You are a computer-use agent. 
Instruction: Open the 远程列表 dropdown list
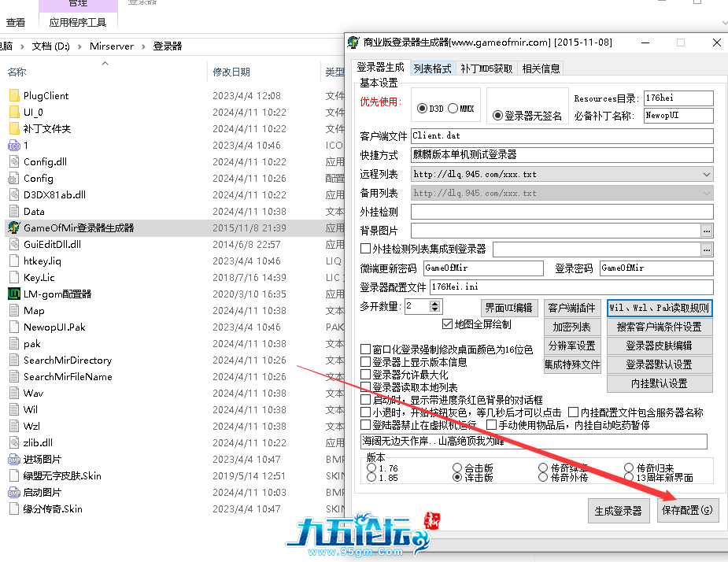coord(706,174)
